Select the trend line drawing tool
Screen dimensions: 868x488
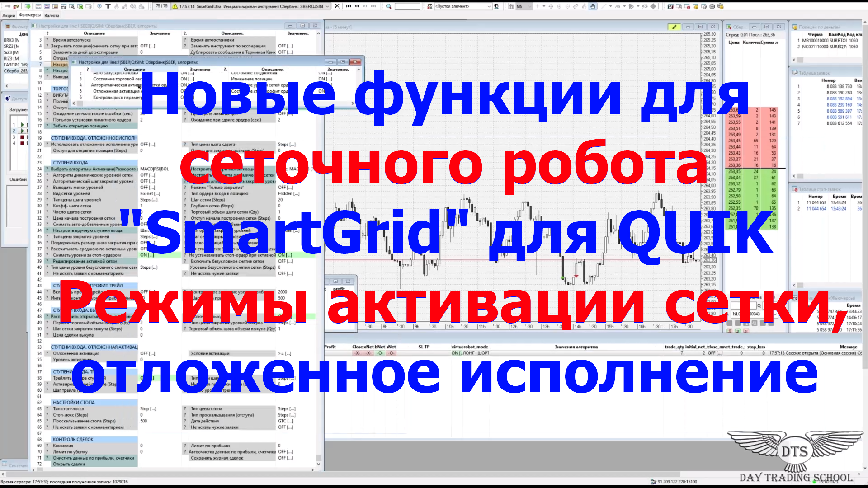click(x=603, y=6)
